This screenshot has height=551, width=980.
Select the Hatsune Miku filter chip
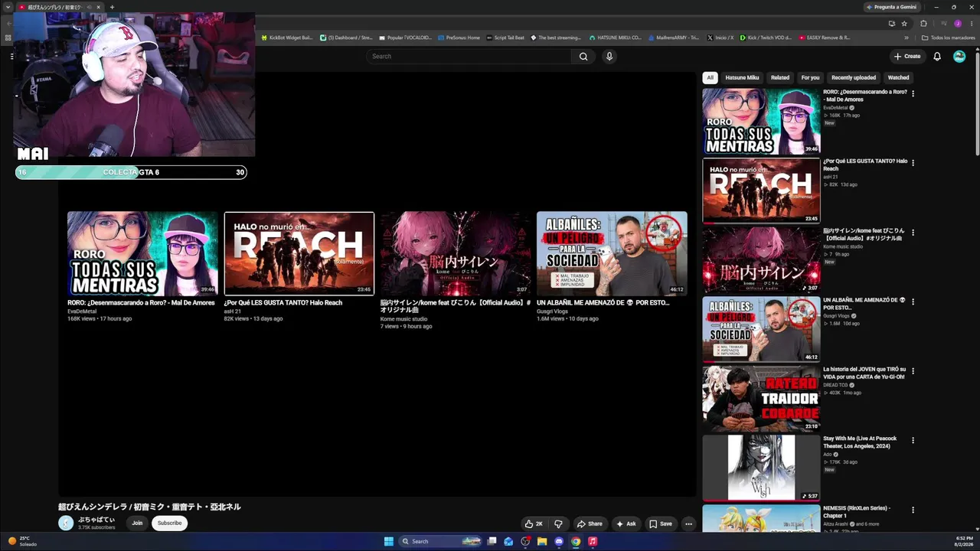click(742, 77)
